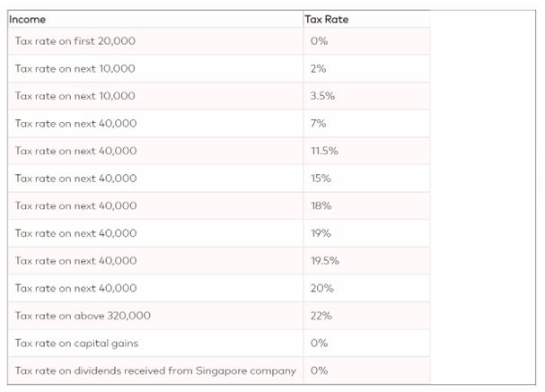This screenshot has height=392, width=545.
Task: Select 'Tax rate on first 20,000' cell
Action: pyautogui.click(x=75, y=41)
